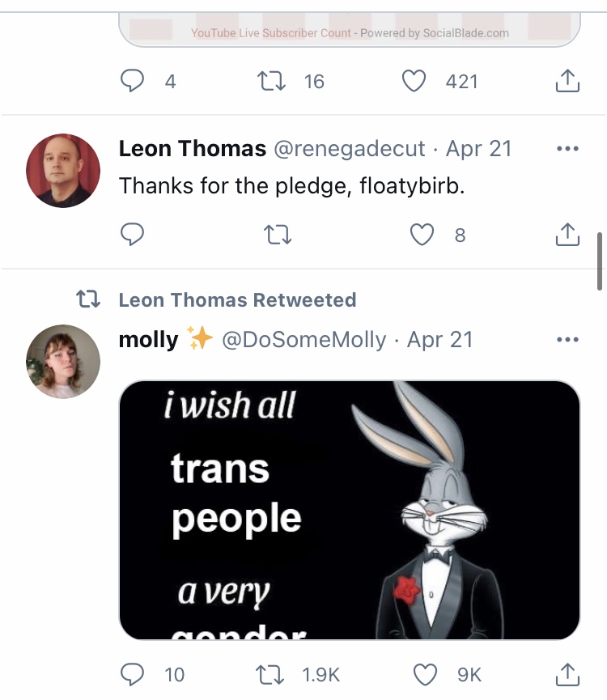Share the SocialBlade subscriber count tweet
Viewport: 607px width, 700px height.
point(567,80)
